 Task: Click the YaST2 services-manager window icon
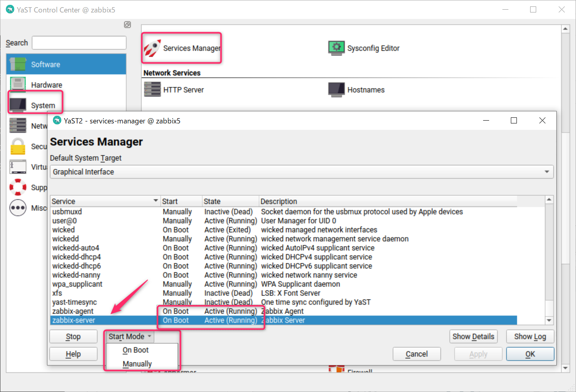57,120
